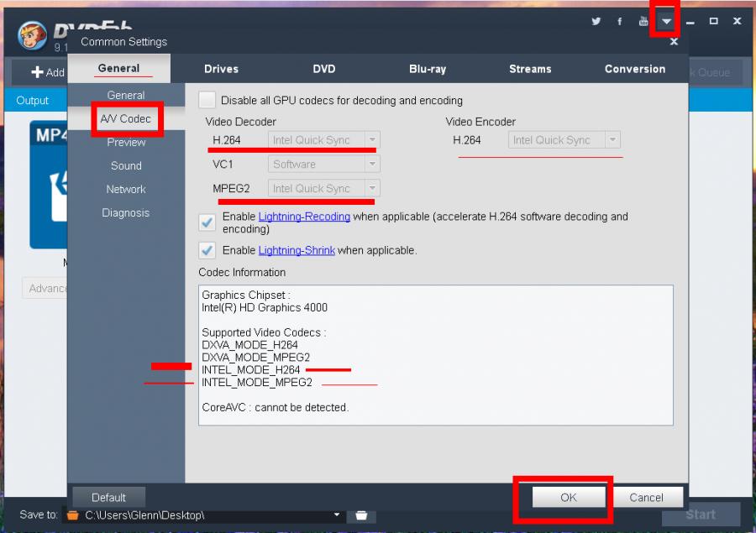Open the Lightning-Shrink link

(x=297, y=250)
